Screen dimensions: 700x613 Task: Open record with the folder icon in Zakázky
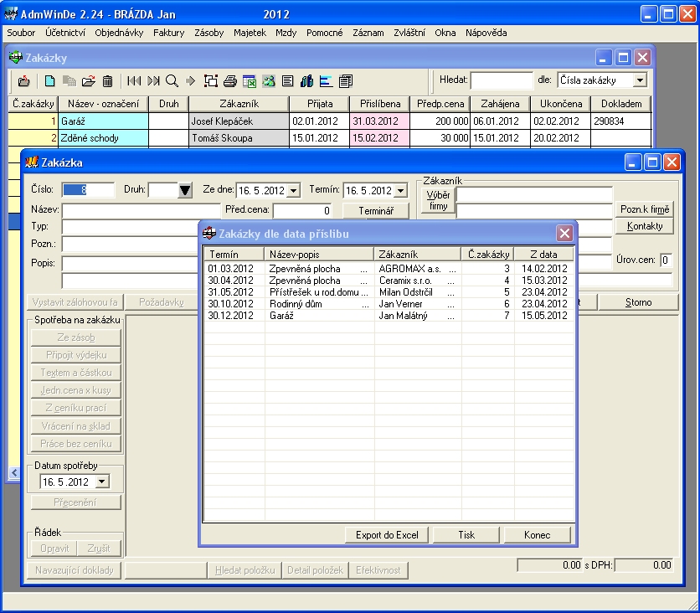89,80
